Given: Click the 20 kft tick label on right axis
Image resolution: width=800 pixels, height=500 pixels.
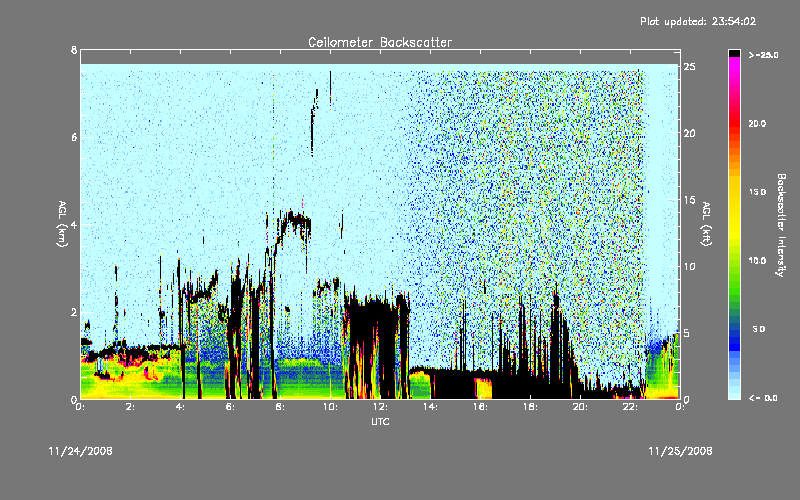Looking at the screenshot, I should (689, 133).
